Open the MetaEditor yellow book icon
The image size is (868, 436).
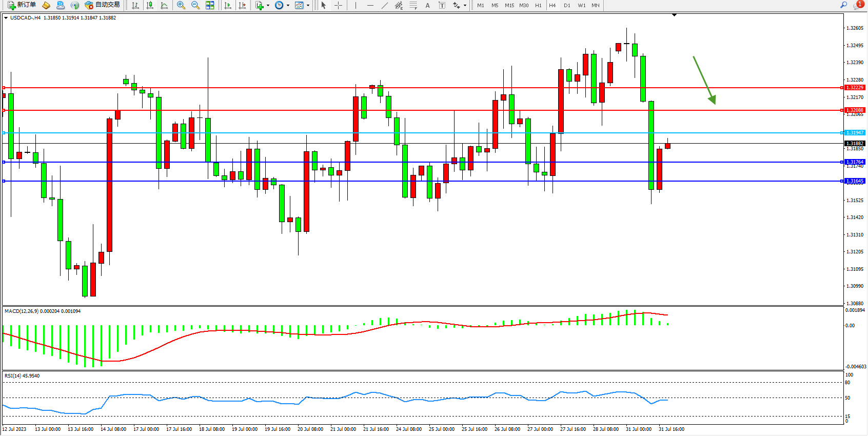(x=46, y=5)
